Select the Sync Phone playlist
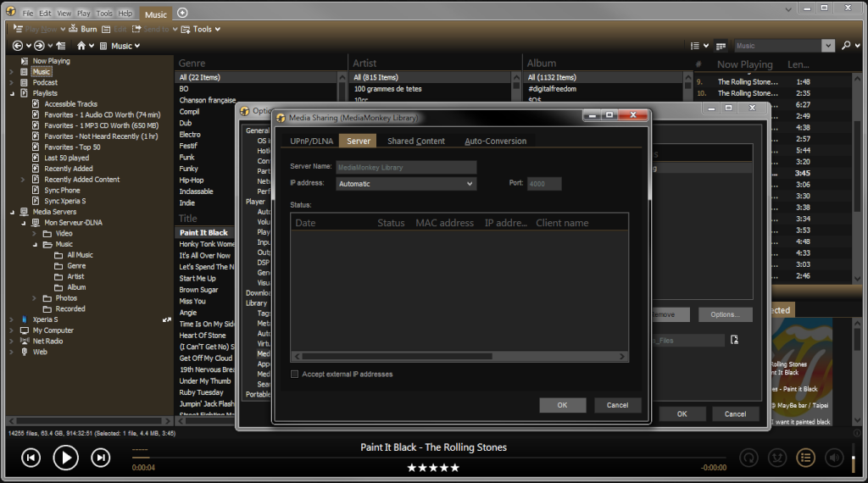 click(x=62, y=191)
